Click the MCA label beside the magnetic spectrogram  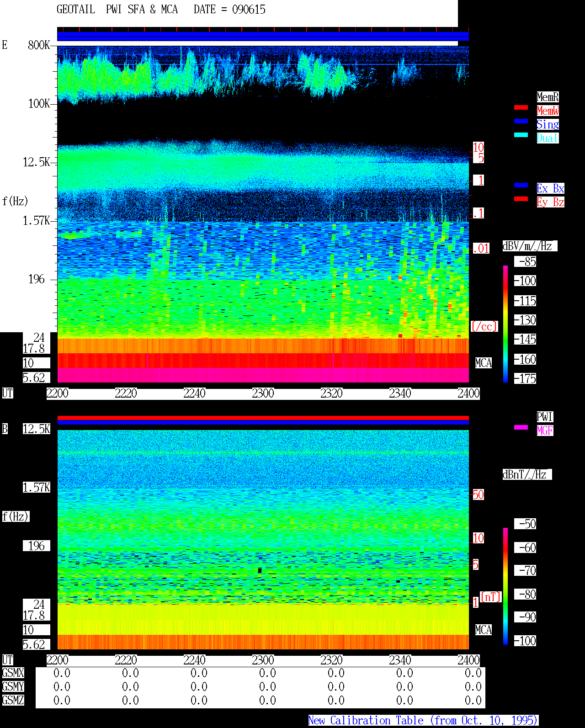(484, 630)
